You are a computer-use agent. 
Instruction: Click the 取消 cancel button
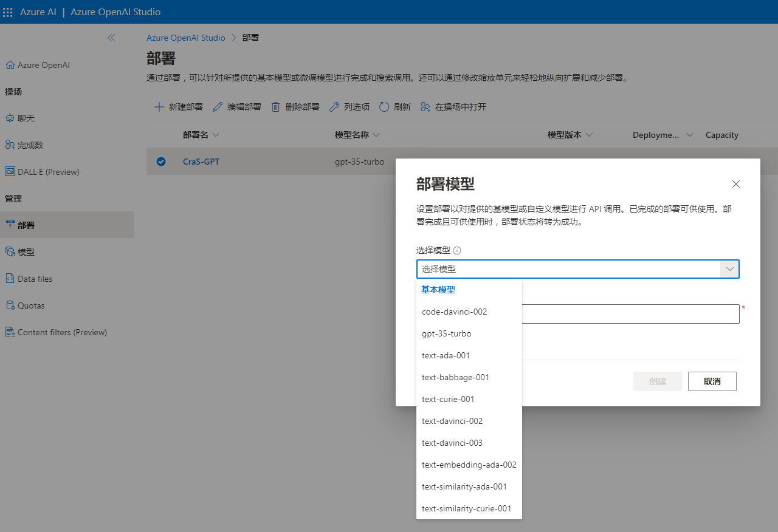(712, 381)
